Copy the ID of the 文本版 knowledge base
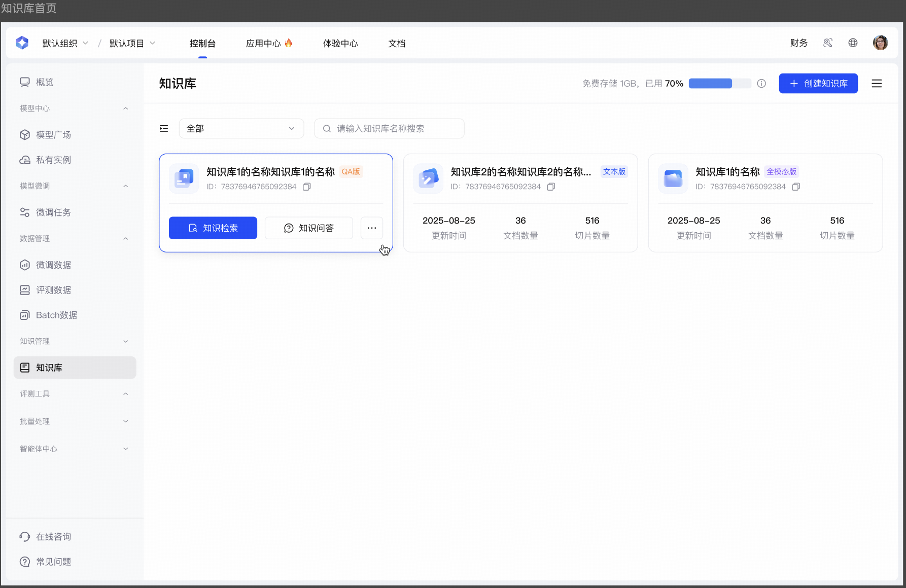906x588 pixels. pos(551,187)
